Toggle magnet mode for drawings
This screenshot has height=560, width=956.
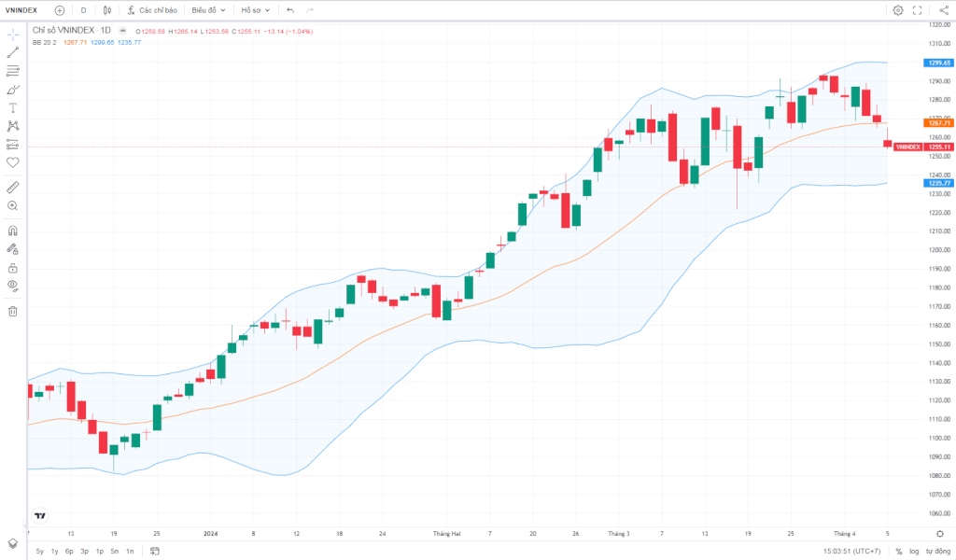13,231
